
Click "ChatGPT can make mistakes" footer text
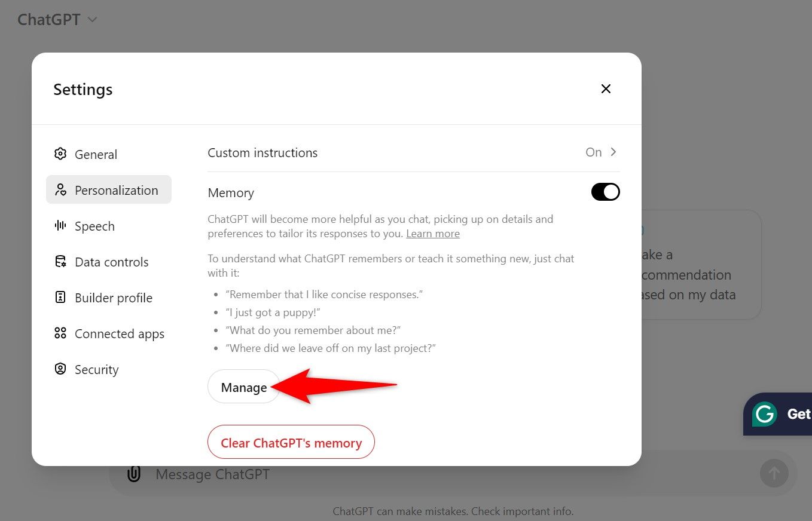click(453, 511)
